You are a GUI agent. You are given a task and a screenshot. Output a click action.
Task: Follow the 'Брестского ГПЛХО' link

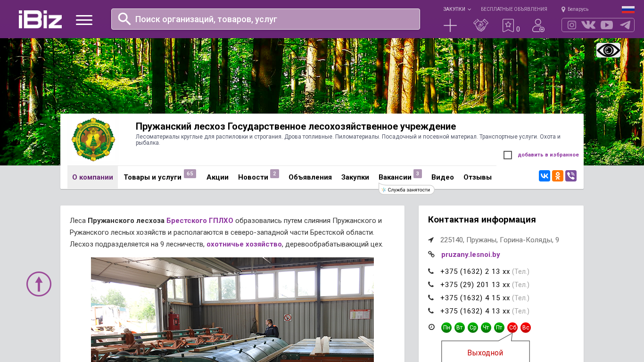pos(200,221)
